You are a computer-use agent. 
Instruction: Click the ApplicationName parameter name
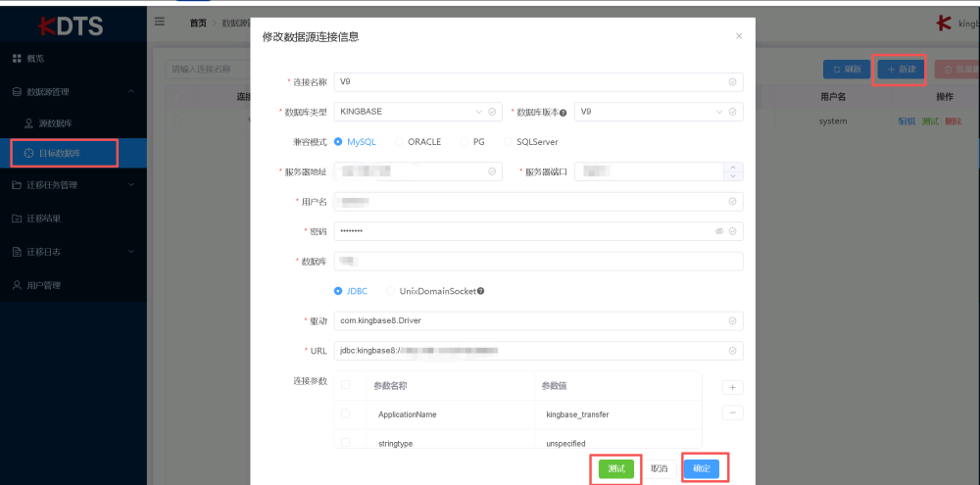click(408, 414)
